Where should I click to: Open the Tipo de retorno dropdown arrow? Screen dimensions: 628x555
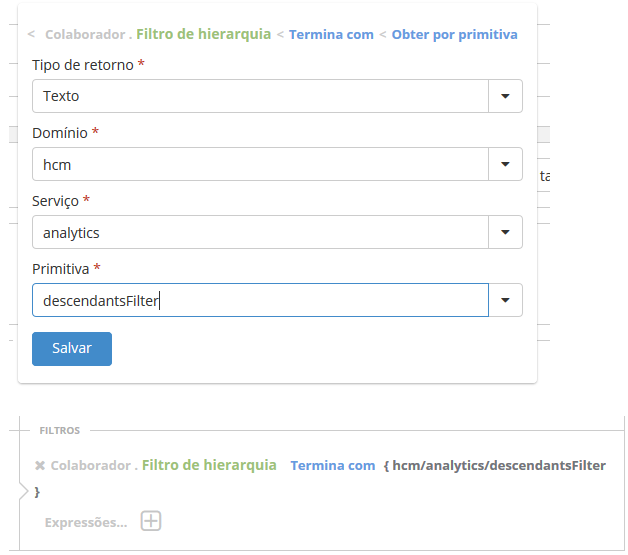coord(505,96)
